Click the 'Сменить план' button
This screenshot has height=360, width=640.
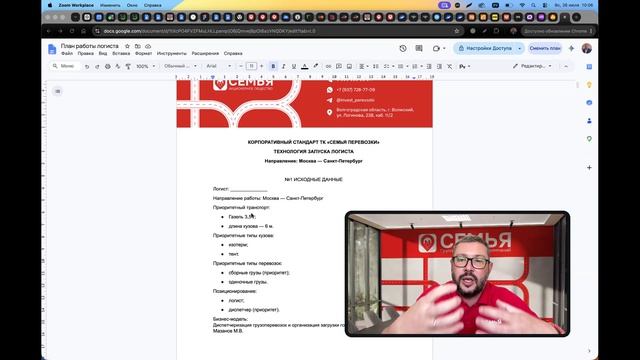(x=545, y=48)
